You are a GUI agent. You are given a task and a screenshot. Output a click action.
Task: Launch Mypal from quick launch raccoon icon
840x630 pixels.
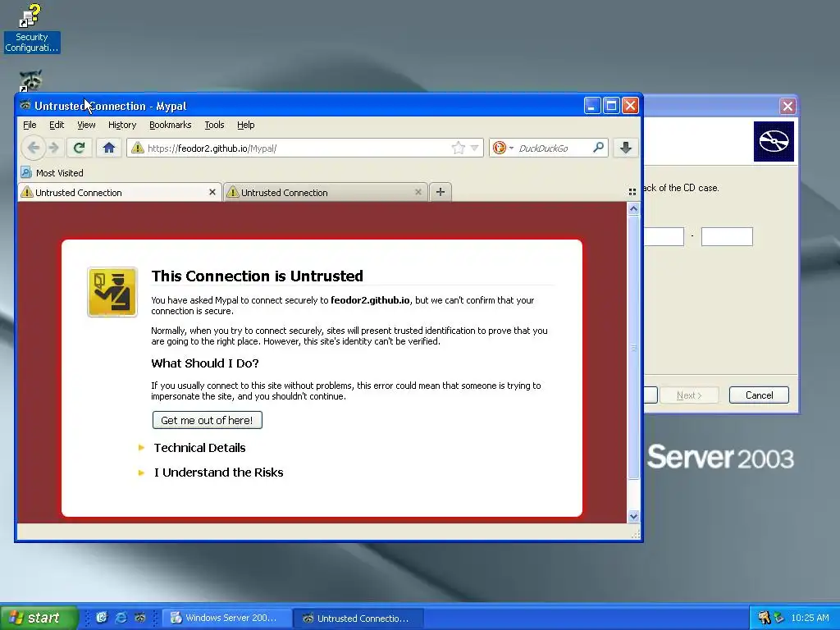pos(140,618)
